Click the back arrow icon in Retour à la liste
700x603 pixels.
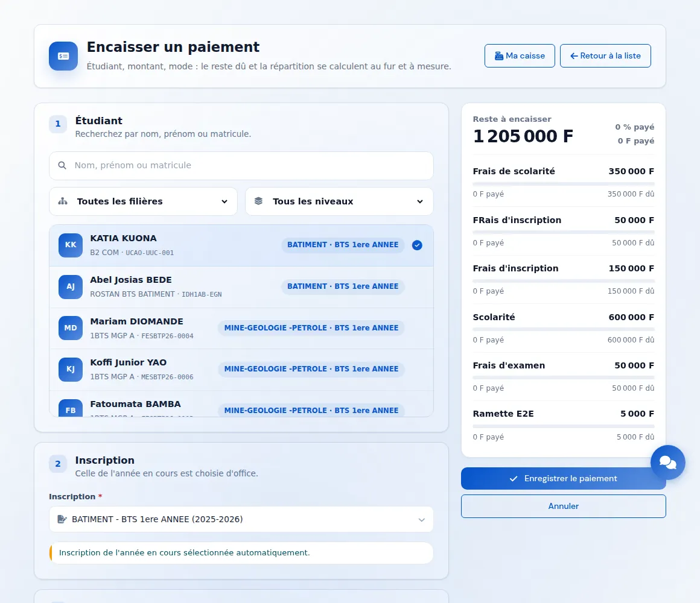pos(574,55)
